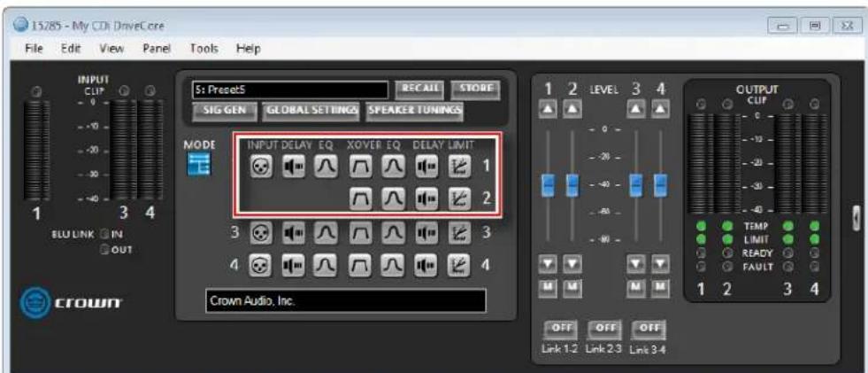Viewport: 868px width, 373px height.
Task: Open channel 3 crossover block
Action: pos(360,233)
